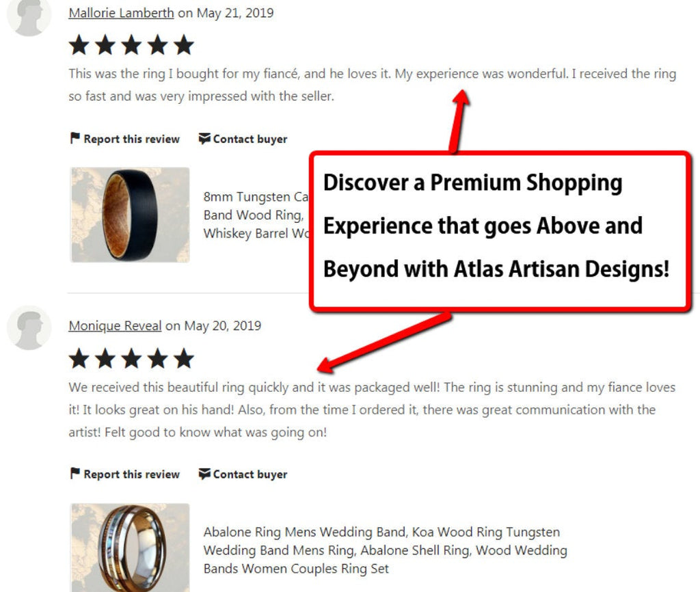Click the red "Discover a Premium Shopping" callout box
Screen dimensions: 700x592
(x=499, y=230)
